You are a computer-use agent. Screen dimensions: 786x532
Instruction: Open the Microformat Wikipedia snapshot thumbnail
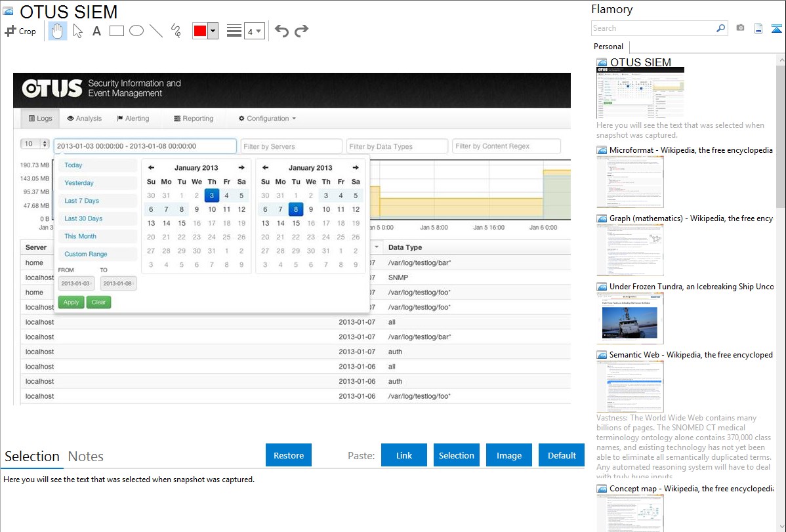click(630, 182)
